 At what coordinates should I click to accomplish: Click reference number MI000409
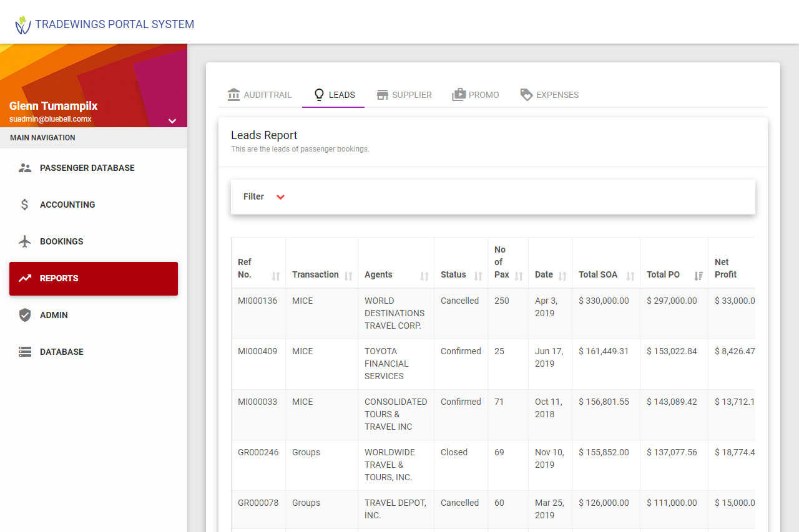(257, 351)
